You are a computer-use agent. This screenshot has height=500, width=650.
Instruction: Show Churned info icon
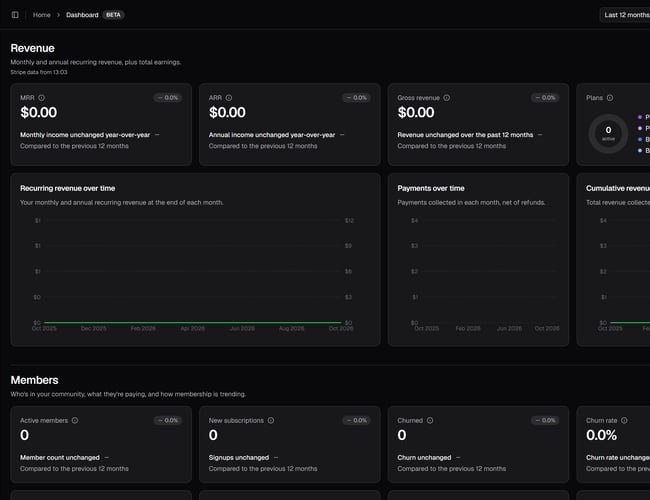[x=430, y=420]
